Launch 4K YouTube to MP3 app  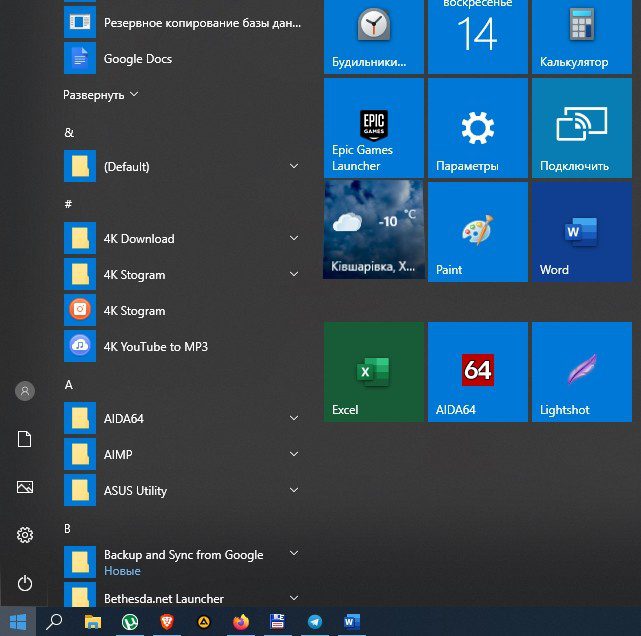tap(183, 347)
